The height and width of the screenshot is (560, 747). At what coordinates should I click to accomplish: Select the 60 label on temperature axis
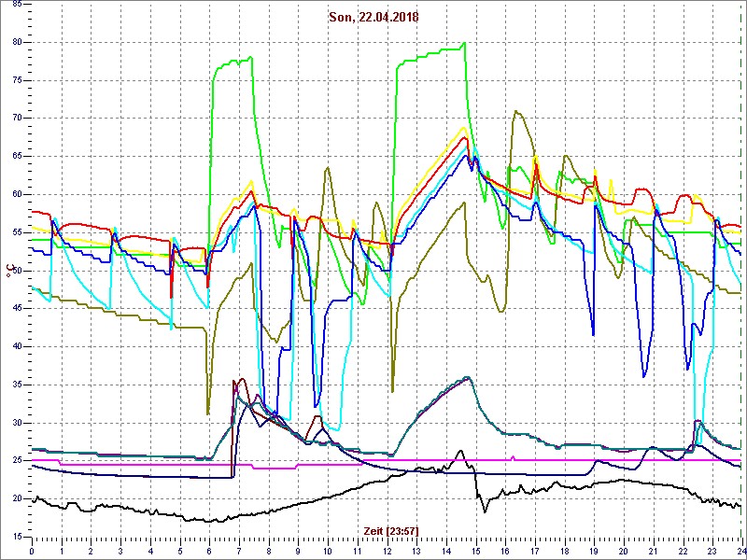pos(16,194)
